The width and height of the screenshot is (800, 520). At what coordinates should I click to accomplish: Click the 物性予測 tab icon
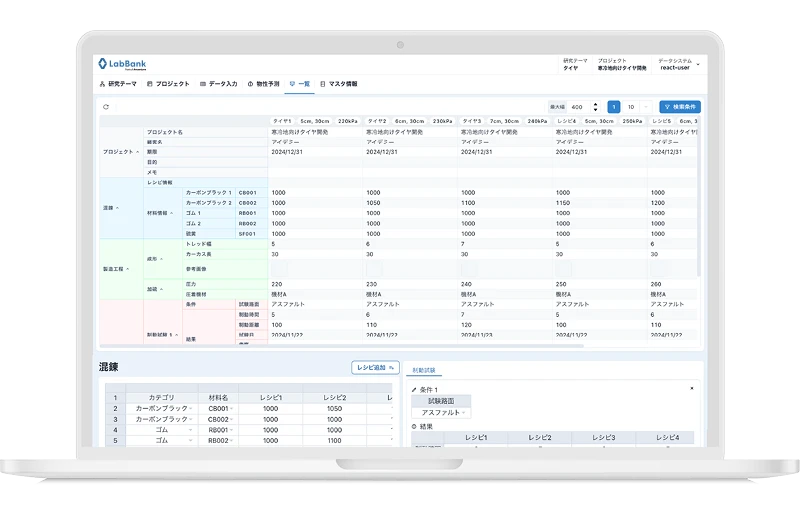[250, 84]
